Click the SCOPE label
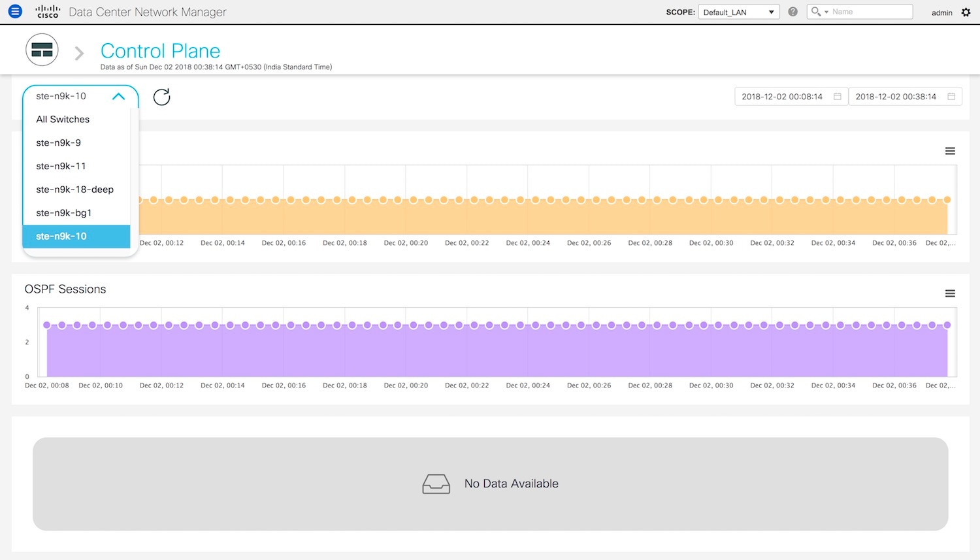980x560 pixels. tap(680, 12)
